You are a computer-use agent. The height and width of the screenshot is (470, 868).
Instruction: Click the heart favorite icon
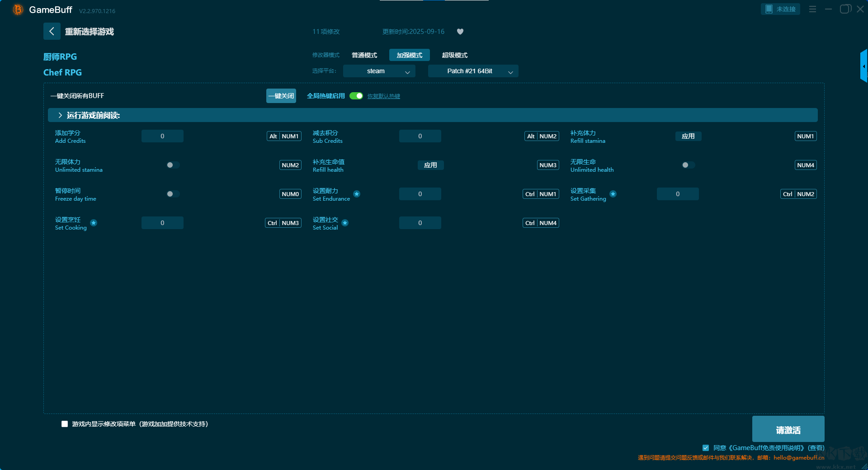tap(460, 32)
